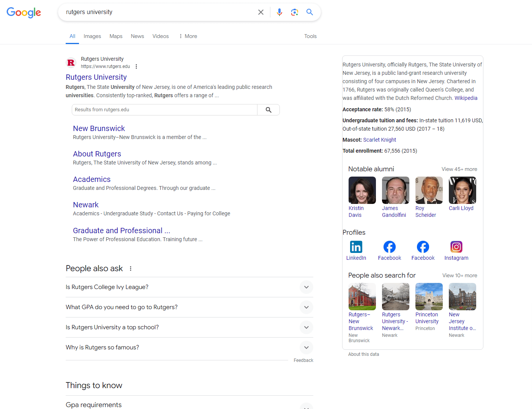Activate voice search with the microphone icon

tap(279, 12)
